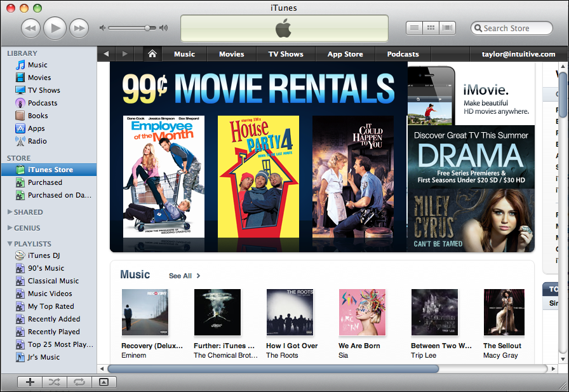Select TV Shows in the Library sidebar
Image resolution: width=569 pixels, height=392 pixels.
coord(49,90)
